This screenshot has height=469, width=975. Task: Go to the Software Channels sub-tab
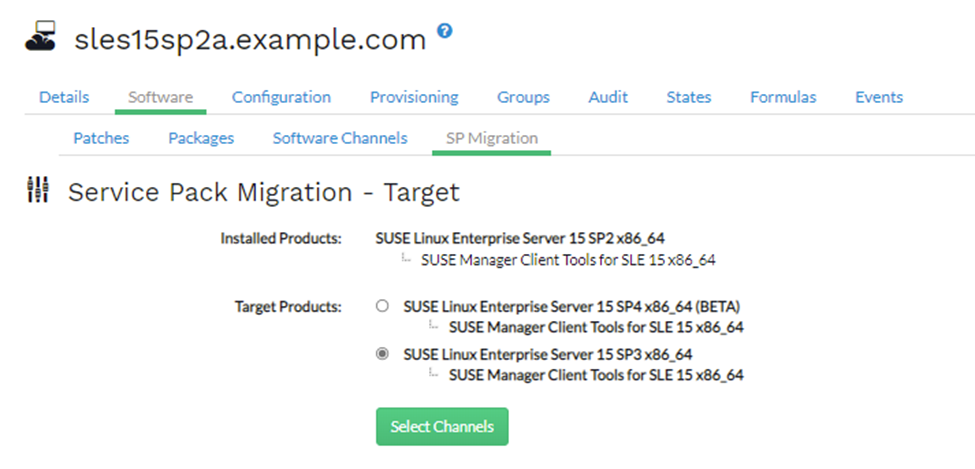point(340,138)
